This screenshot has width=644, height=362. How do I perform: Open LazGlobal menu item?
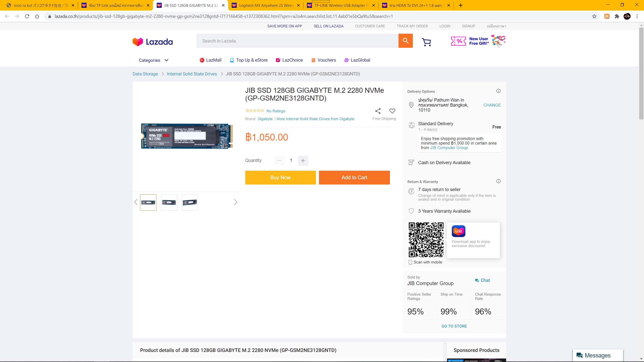pos(357,60)
